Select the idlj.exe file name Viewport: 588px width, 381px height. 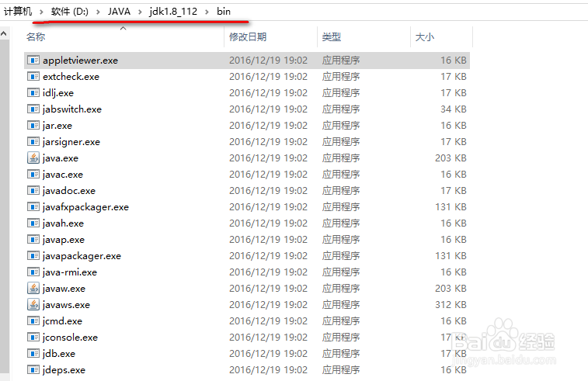pyautogui.click(x=58, y=93)
